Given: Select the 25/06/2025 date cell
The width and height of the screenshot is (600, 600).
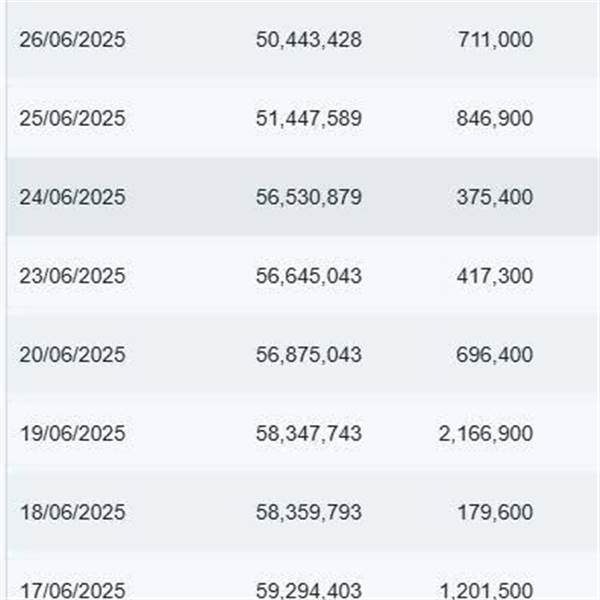Looking at the screenshot, I should coord(72,118).
